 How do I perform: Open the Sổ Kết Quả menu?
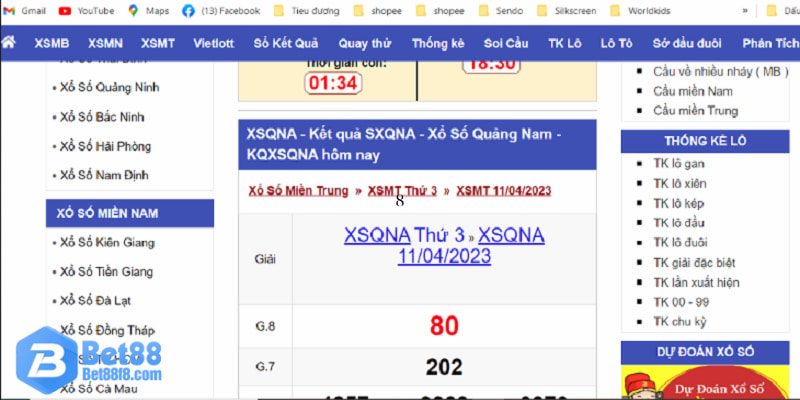coord(286,44)
